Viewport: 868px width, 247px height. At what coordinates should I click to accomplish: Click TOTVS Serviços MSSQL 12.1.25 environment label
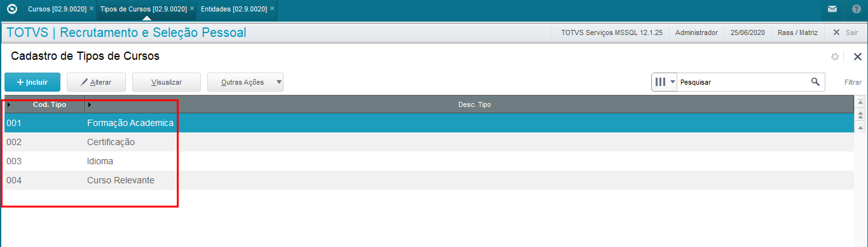pos(612,32)
